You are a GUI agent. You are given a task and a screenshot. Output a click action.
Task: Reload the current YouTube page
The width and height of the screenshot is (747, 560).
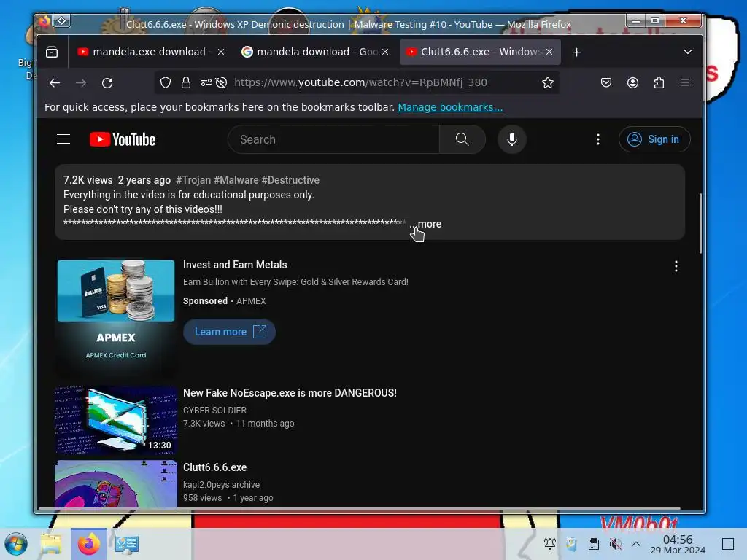tap(107, 83)
